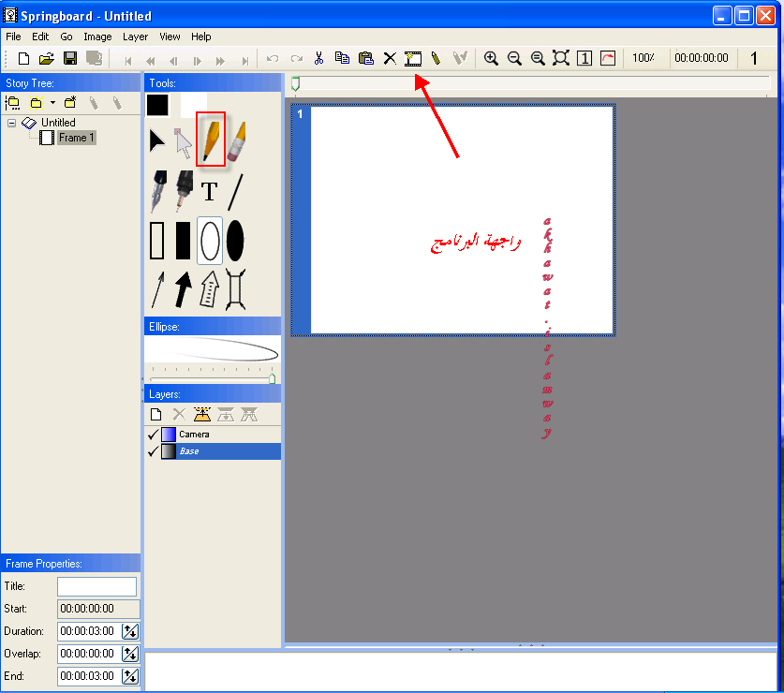Open the Help menu
Image resolution: width=784 pixels, height=693 pixels.
click(201, 37)
